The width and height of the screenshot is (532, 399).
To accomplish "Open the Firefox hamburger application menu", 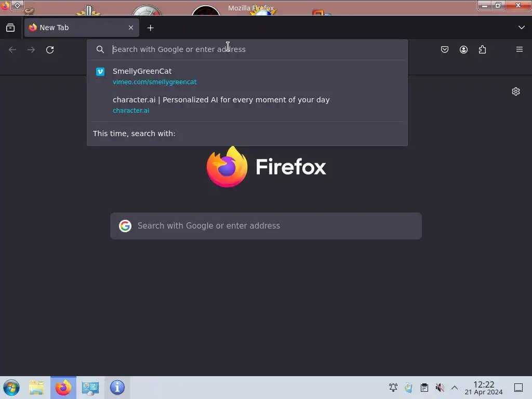I will (520, 49).
